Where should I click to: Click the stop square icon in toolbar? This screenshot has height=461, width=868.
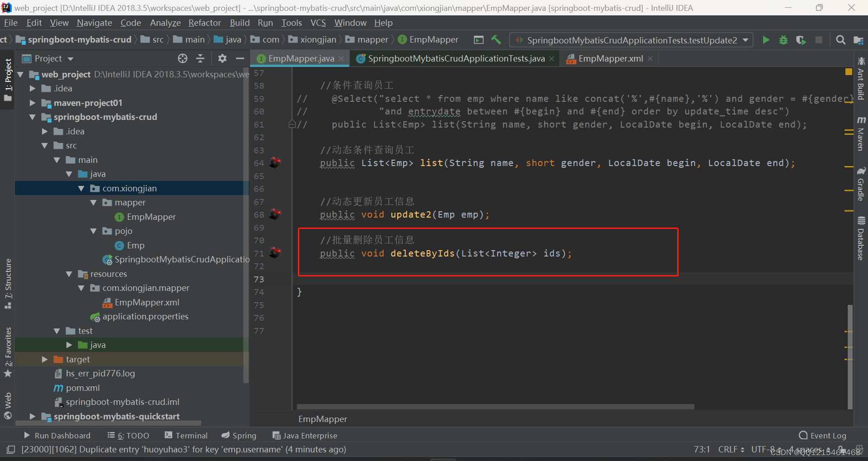(x=818, y=40)
